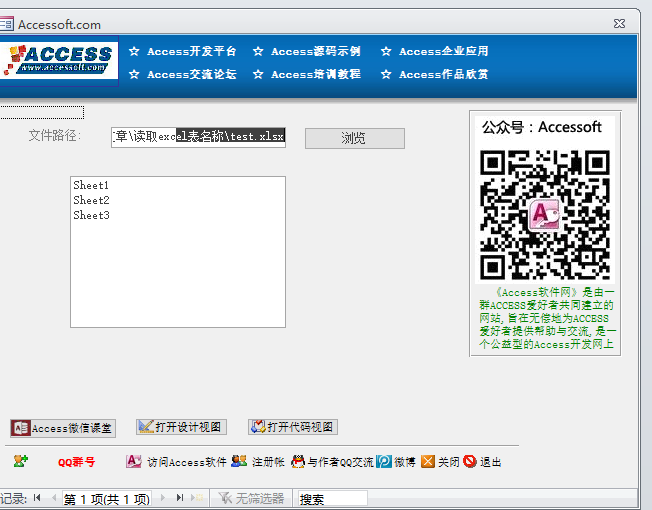Click the green Access软件网 description text
Viewport: 652px width, 510px height.
pyautogui.click(x=546, y=318)
